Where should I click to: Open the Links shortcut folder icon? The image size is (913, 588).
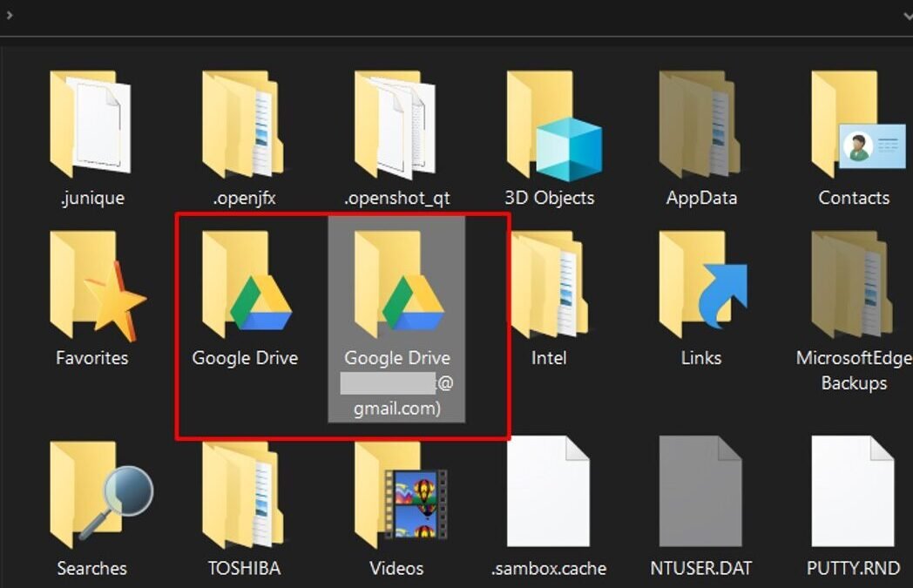pos(703,284)
